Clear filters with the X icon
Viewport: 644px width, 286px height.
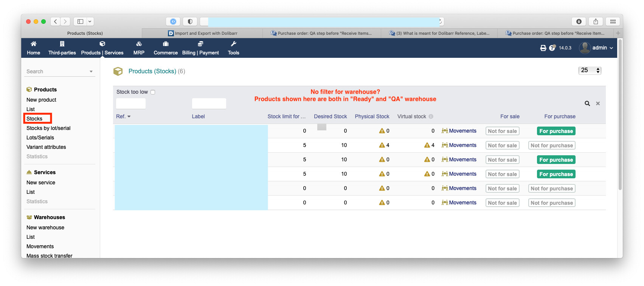(598, 104)
